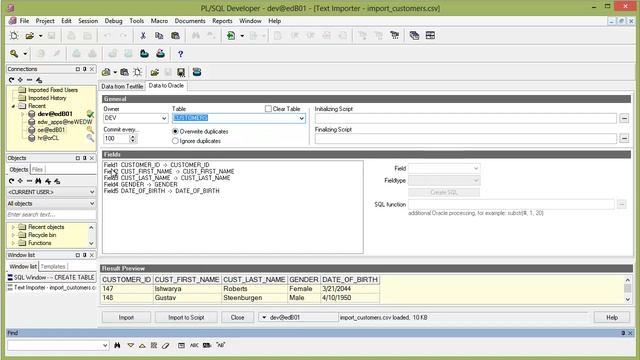Click the Text Importer open file icon

pos(154,72)
